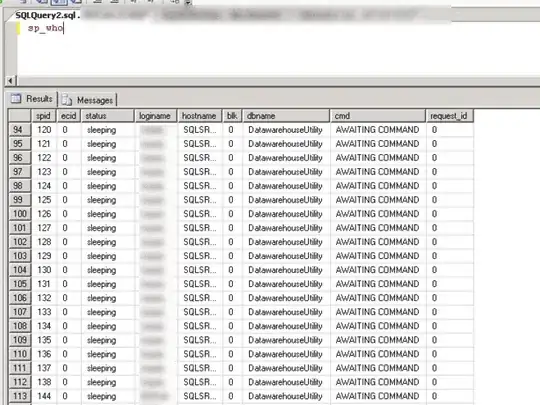The width and height of the screenshot is (540, 405).
Task: Select the dbname column header
Action: point(286,116)
